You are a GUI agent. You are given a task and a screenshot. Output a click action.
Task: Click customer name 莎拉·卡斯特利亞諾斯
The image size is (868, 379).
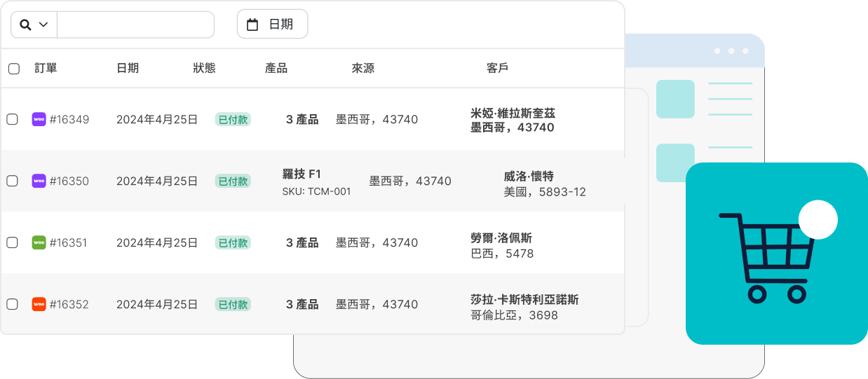coord(524,300)
